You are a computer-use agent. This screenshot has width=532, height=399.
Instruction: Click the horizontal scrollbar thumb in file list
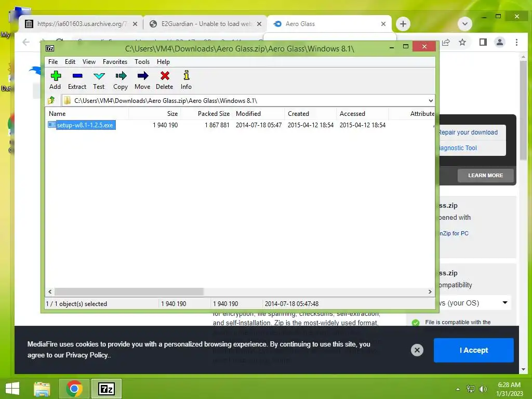click(129, 292)
